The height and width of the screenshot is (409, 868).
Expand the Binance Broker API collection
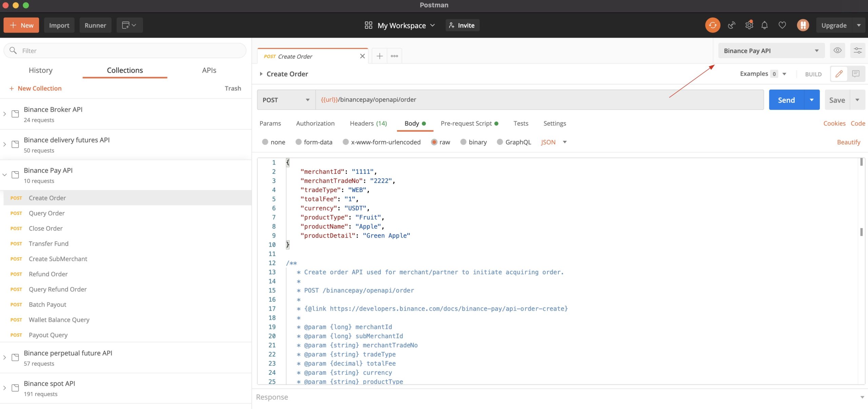coord(4,114)
